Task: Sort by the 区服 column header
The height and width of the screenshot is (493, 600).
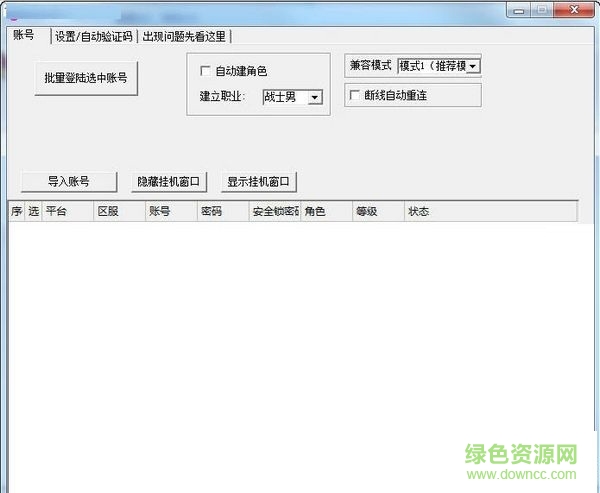Action: tap(119, 211)
